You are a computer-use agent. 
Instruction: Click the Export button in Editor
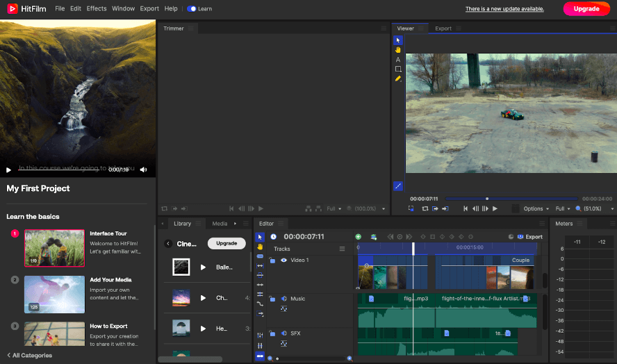click(529, 237)
